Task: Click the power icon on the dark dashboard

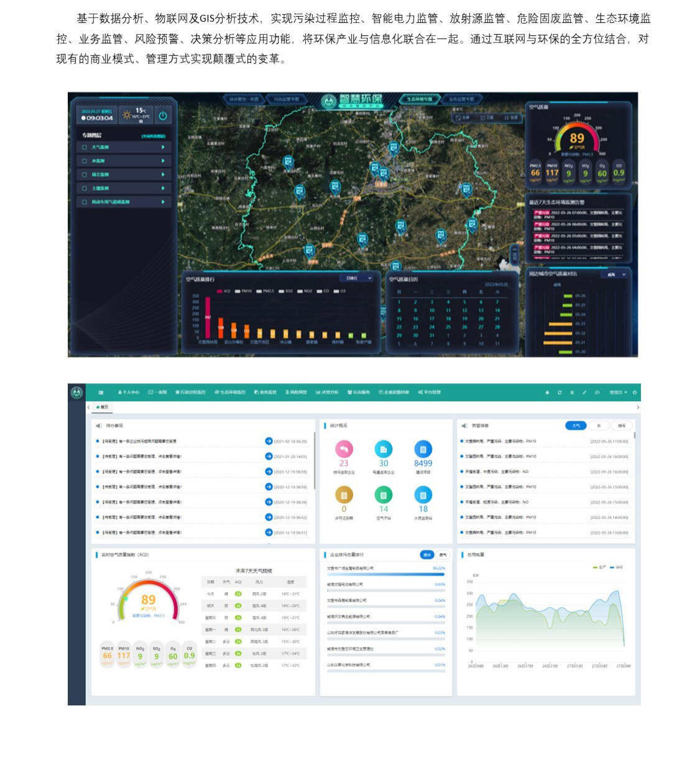Action: [163, 116]
